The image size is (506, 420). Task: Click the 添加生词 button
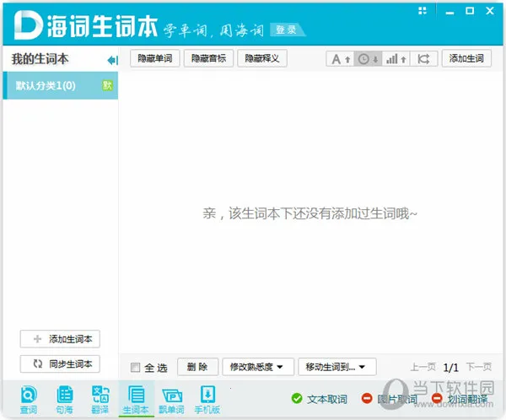click(x=466, y=59)
